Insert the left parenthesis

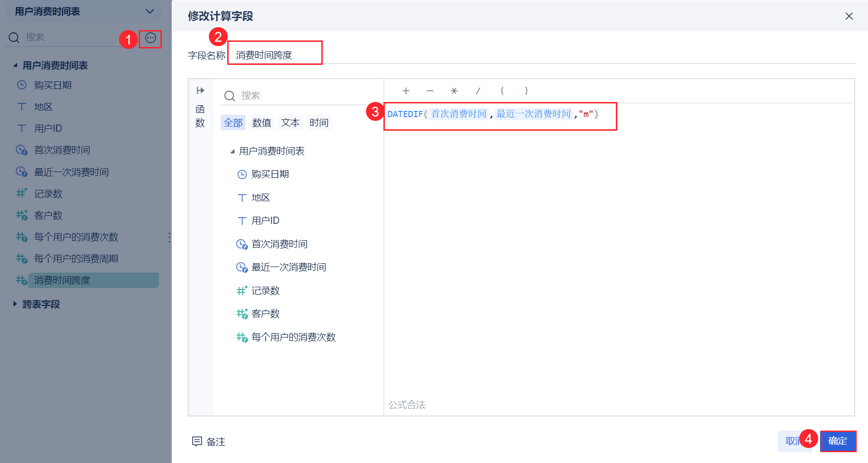coord(502,91)
